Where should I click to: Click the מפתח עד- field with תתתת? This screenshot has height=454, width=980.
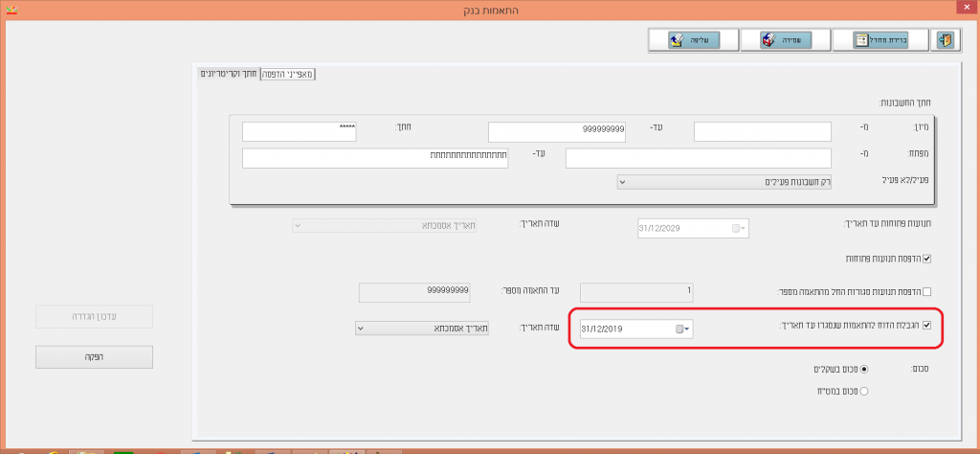coord(375,158)
